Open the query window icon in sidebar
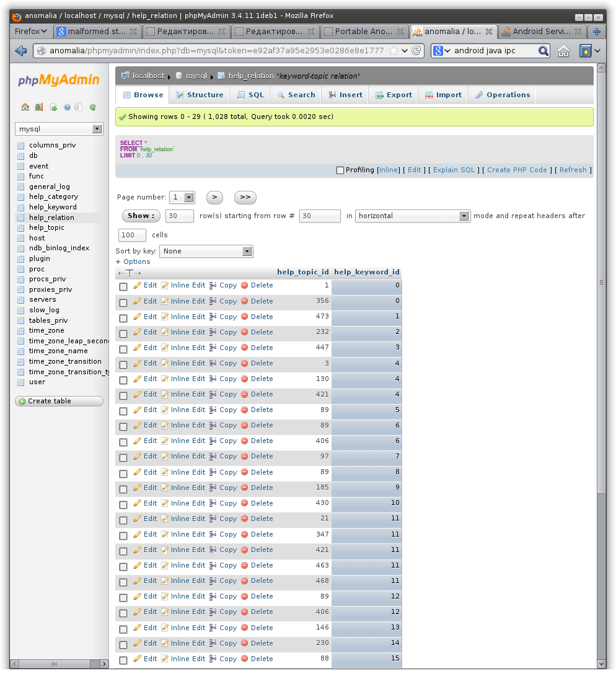616x681 pixels. (x=53, y=107)
